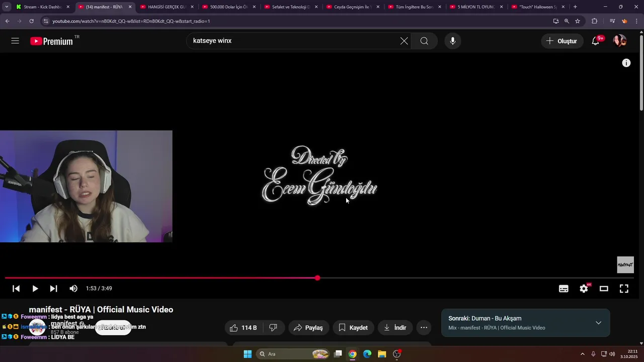Viewport: 644px width, 362px height.
Task: Enter fullscreen mode
Action: (x=624, y=289)
